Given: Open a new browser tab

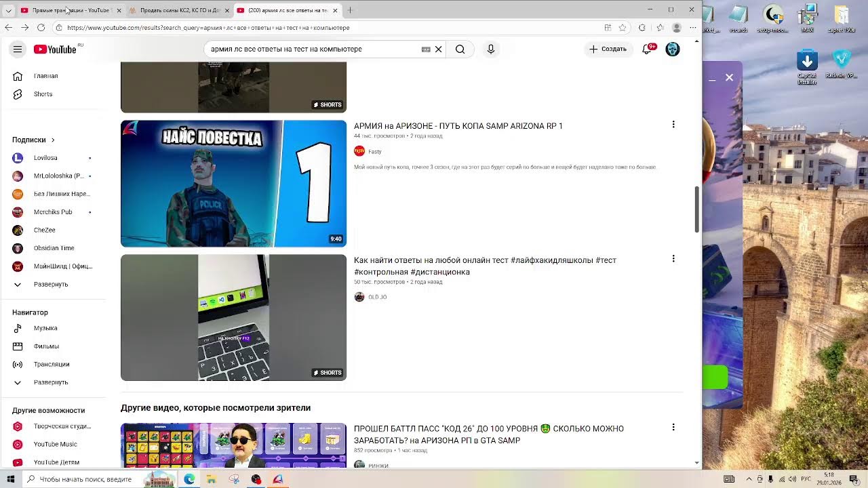Looking at the screenshot, I should coord(350,10).
